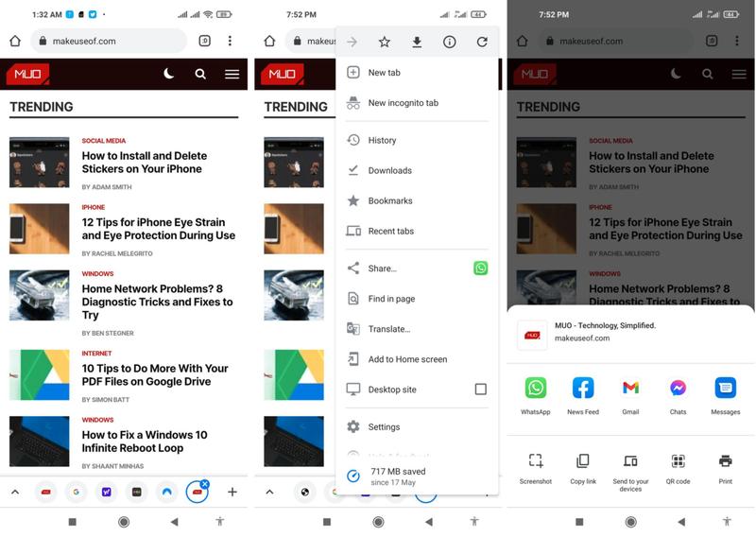This screenshot has width=756, height=537.
Task: Select Add to Home screen menu item
Action: point(417,359)
